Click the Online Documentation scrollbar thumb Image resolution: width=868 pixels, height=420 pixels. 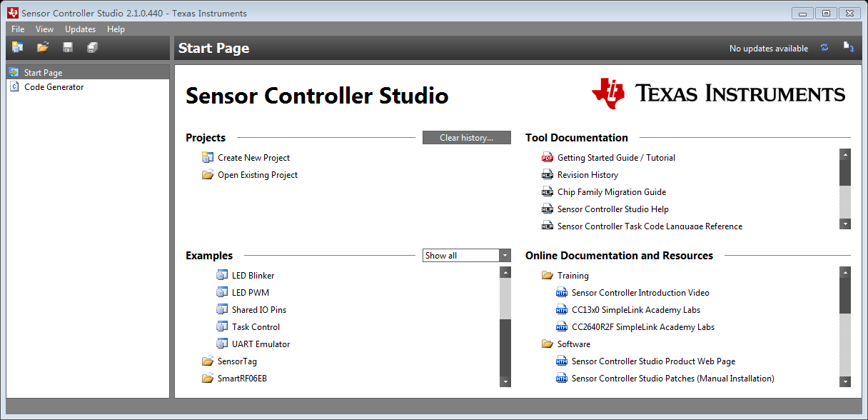pyautogui.click(x=845, y=296)
